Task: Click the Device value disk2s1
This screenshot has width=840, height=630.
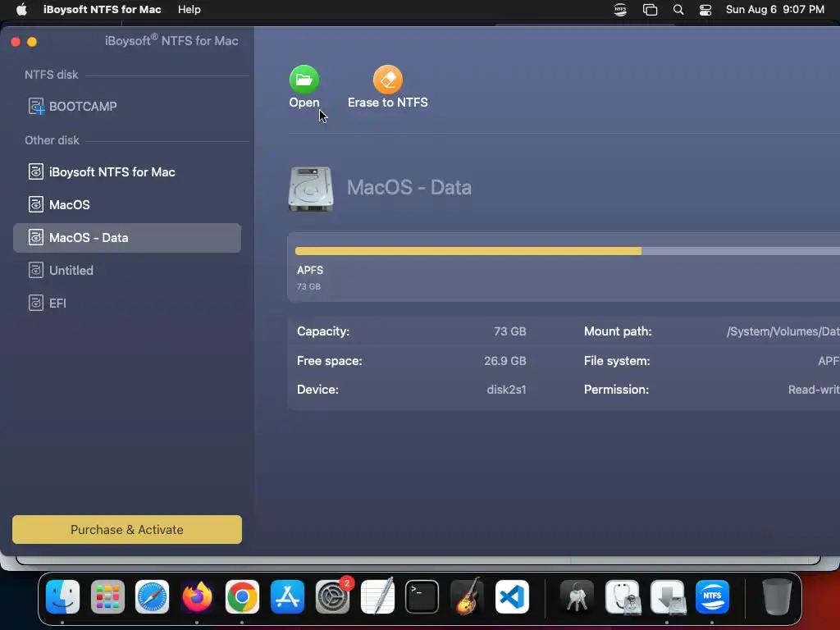Action: [x=506, y=390]
